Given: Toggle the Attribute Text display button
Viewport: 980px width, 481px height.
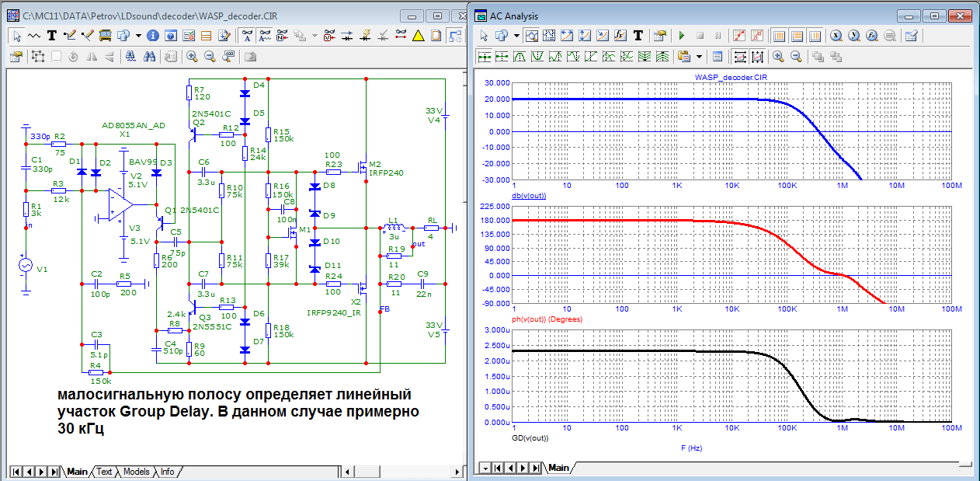Looking at the screenshot, I should (247, 35).
